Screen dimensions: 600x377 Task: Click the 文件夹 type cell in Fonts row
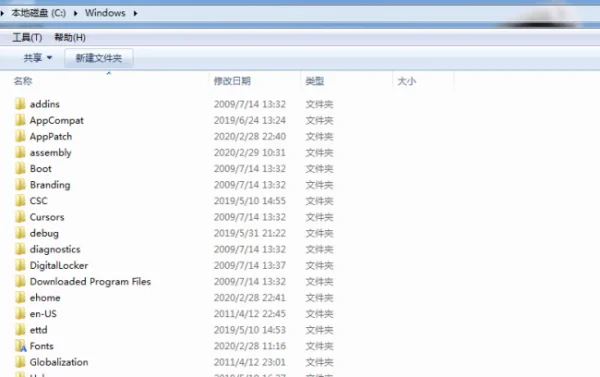pos(319,346)
